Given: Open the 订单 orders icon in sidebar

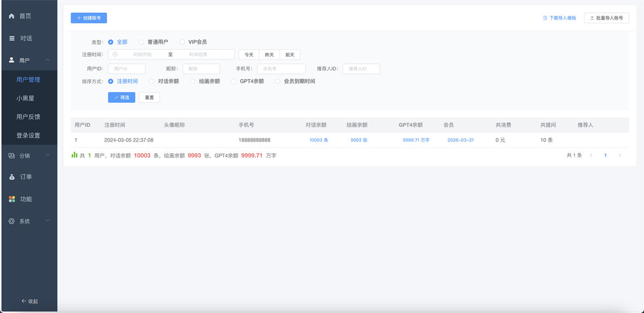Looking at the screenshot, I should (x=11, y=177).
